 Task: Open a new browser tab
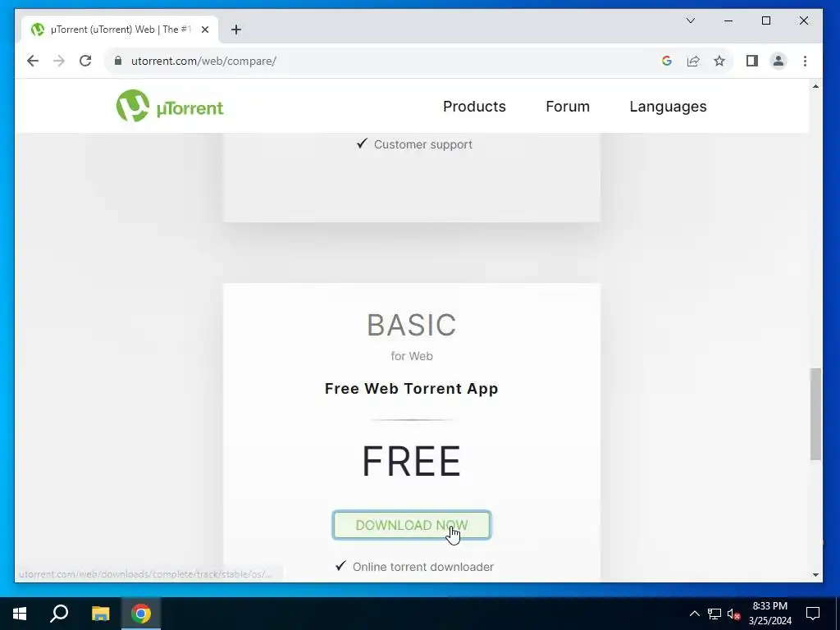(x=236, y=30)
